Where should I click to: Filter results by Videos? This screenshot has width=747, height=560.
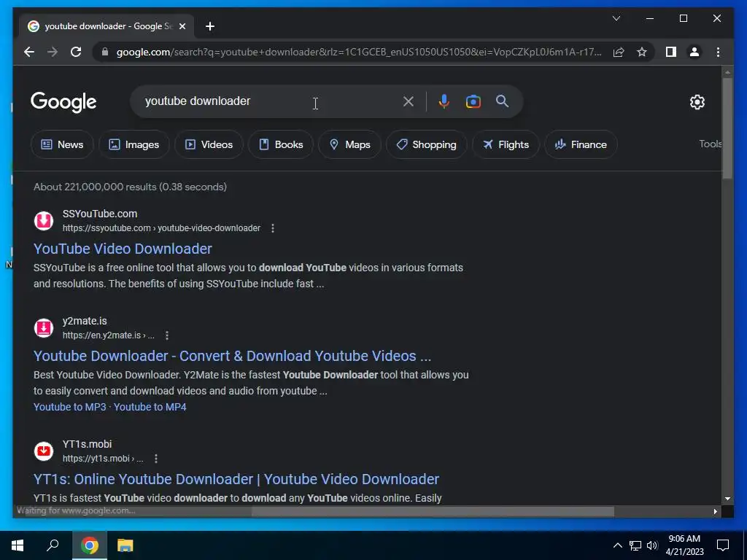point(209,144)
